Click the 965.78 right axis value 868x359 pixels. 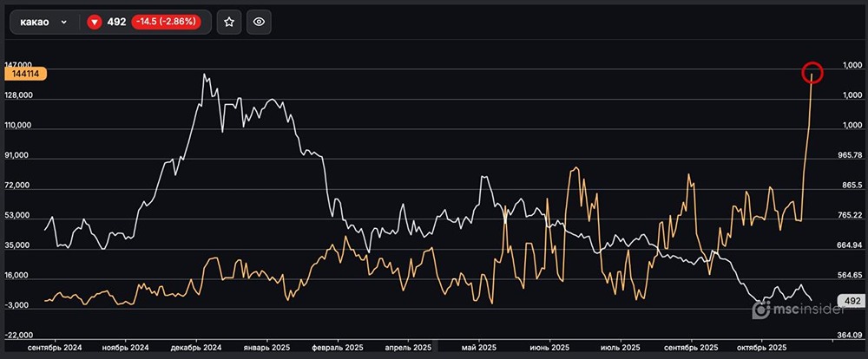(850, 156)
